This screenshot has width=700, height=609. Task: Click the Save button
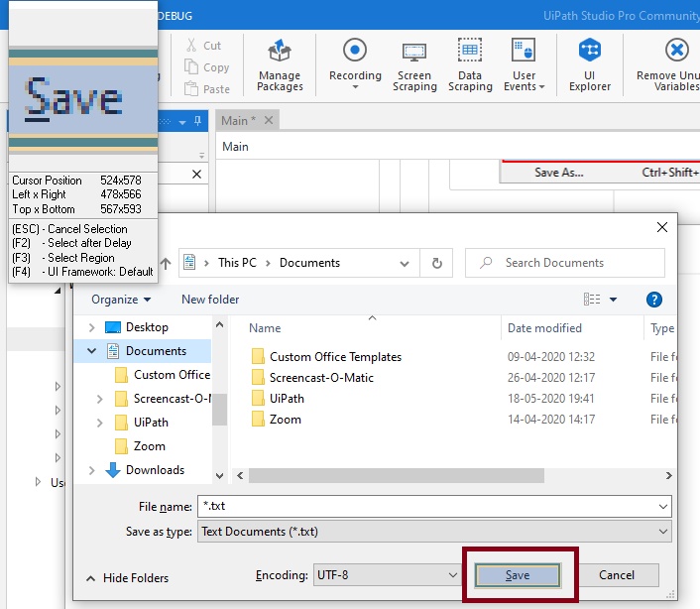[x=518, y=575]
